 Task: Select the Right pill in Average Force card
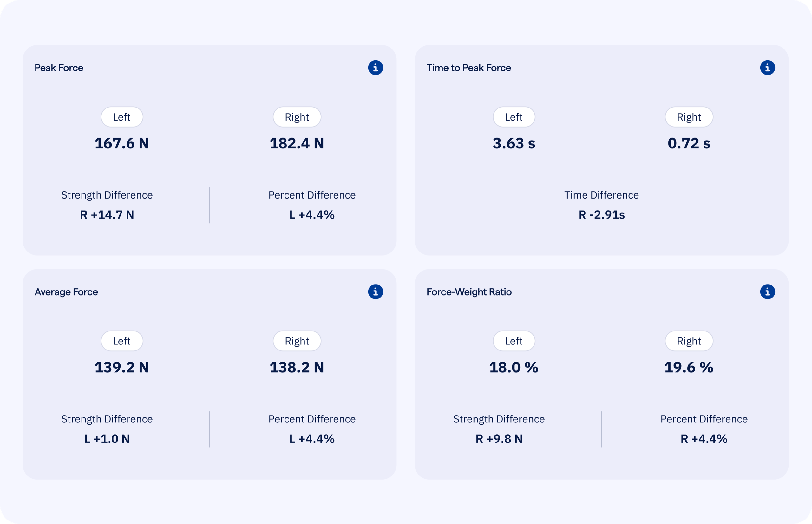pyautogui.click(x=297, y=341)
